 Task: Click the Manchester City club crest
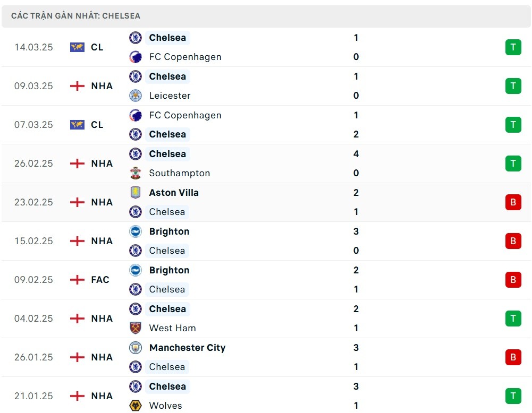pos(136,348)
